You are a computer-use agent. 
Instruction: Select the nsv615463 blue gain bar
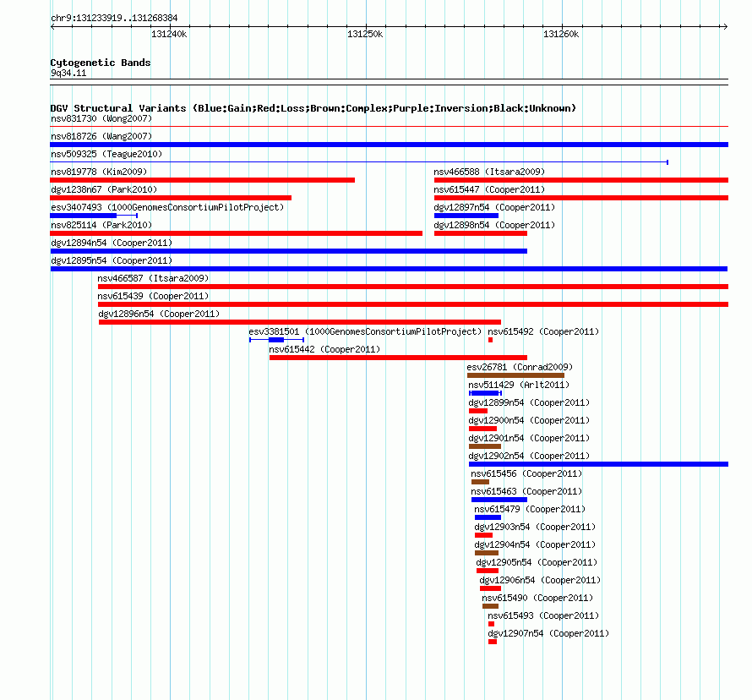499,500
